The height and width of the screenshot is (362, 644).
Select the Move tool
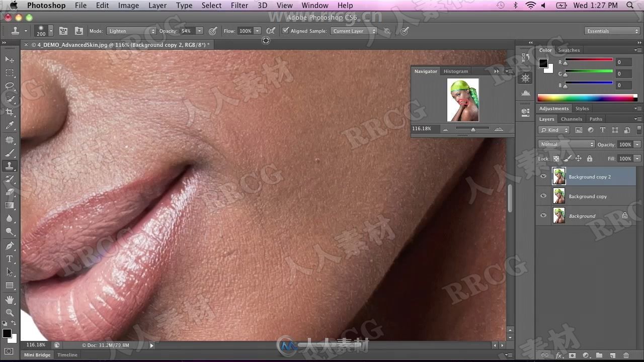10,59
